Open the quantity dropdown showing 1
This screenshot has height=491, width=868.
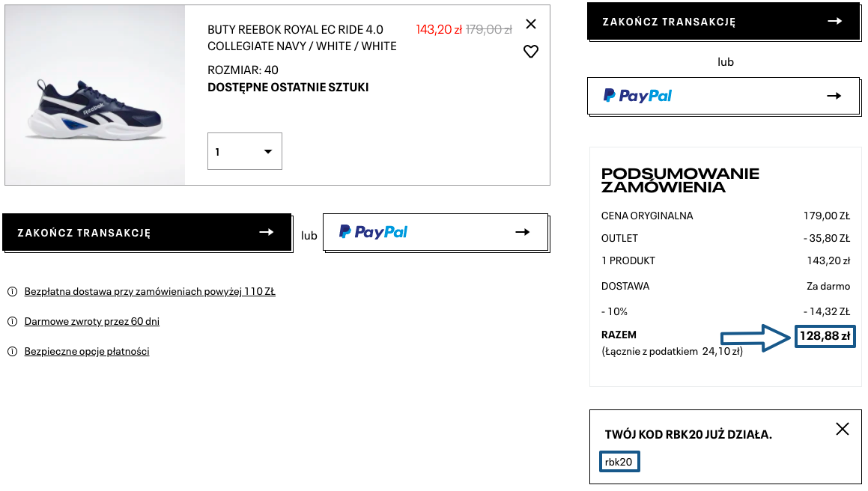click(x=244, y=151)
